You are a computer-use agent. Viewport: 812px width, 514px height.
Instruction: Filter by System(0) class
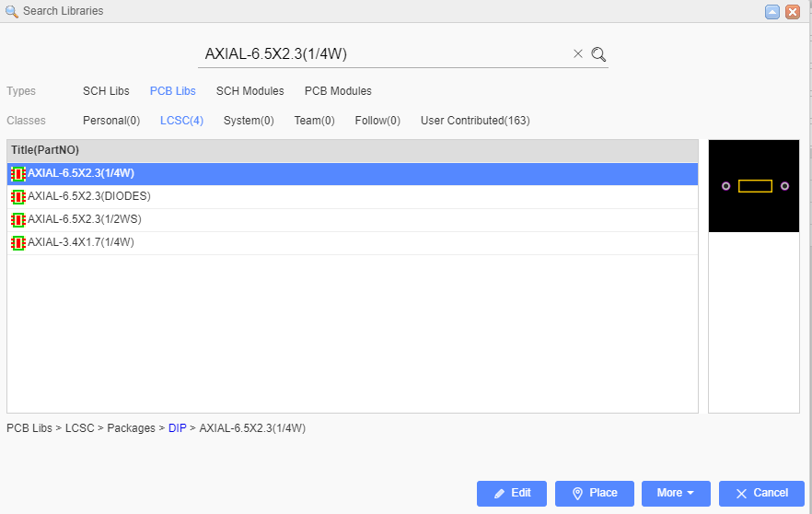pos(249,121)
